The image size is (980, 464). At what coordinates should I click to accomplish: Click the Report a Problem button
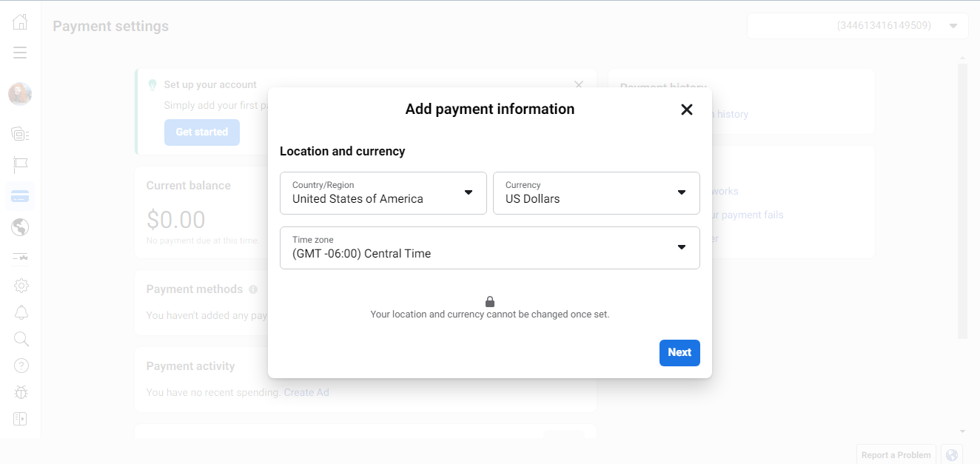[896, 455]
